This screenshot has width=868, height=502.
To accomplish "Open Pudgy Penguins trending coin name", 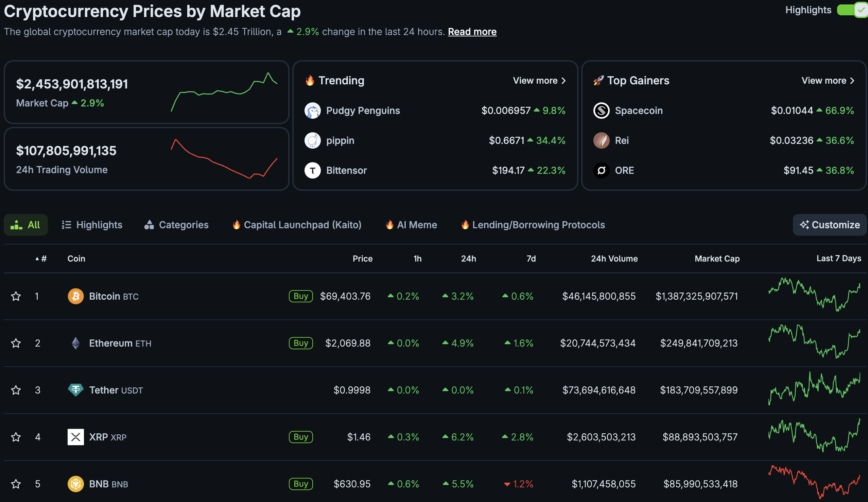I will [x=363, y=110].
